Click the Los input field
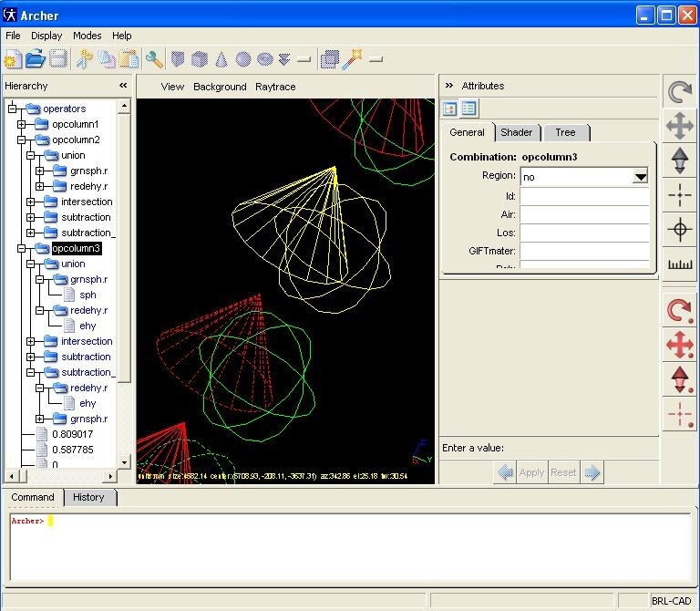Screen dimensions: 700x611 [584, 233]
